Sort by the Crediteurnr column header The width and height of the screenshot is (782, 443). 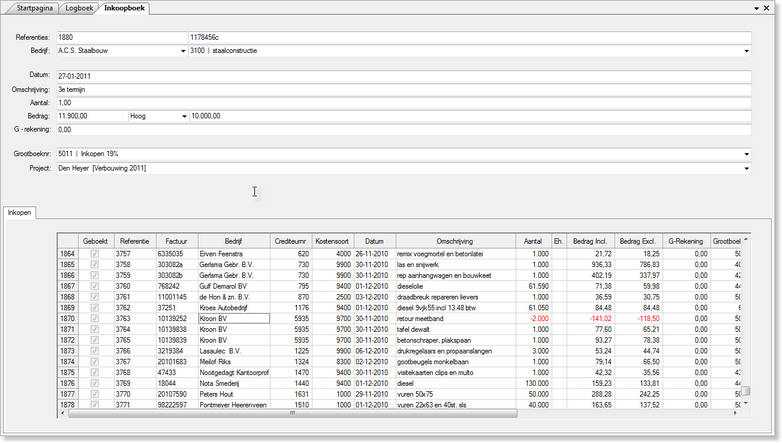[x=291, y=241]
